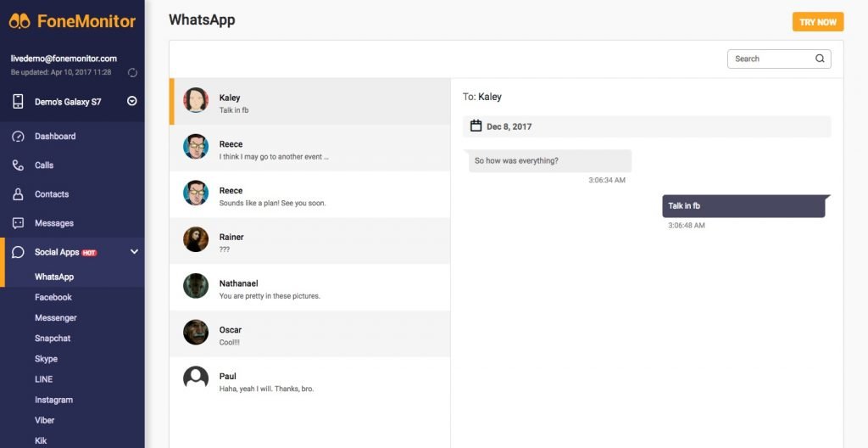Open LINE under Social Apps
Image resolution: width=868 pixels, height=448 pixels.
coord(44,379)
